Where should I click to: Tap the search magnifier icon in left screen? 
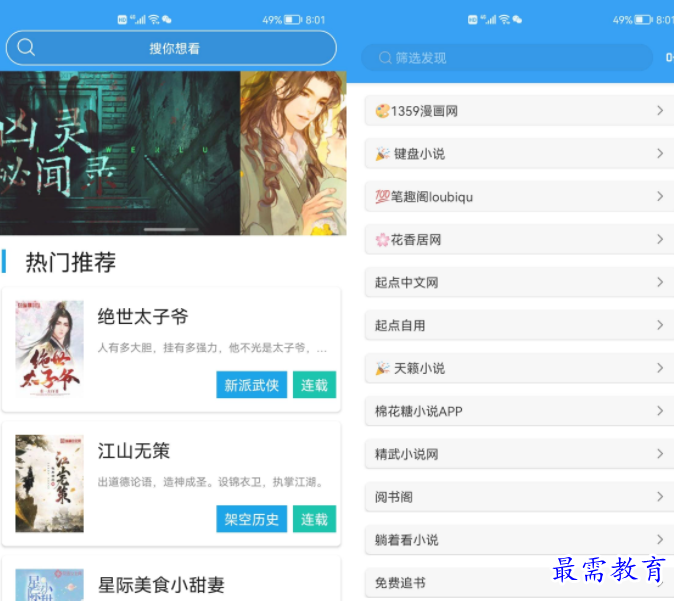26,47
